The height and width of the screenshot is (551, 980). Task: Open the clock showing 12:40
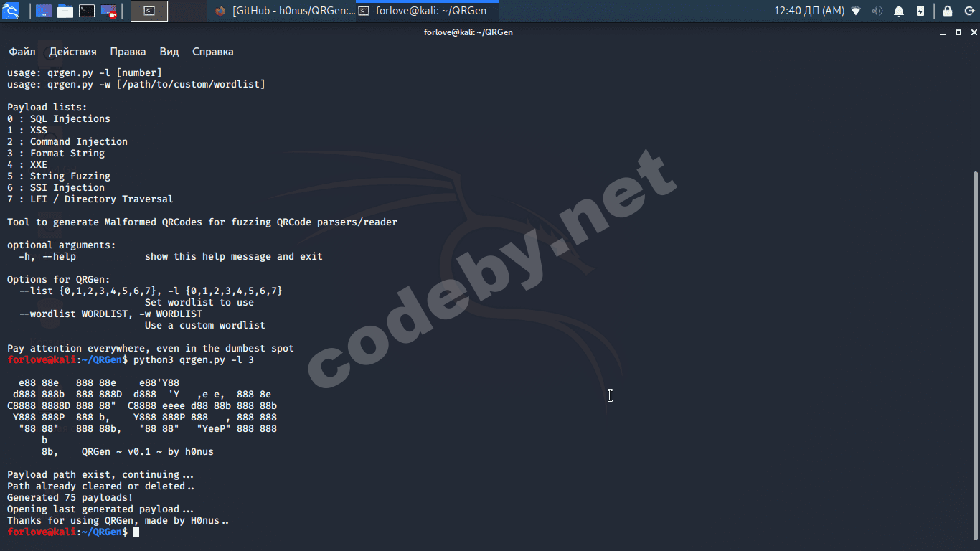(x=809, y=11)
